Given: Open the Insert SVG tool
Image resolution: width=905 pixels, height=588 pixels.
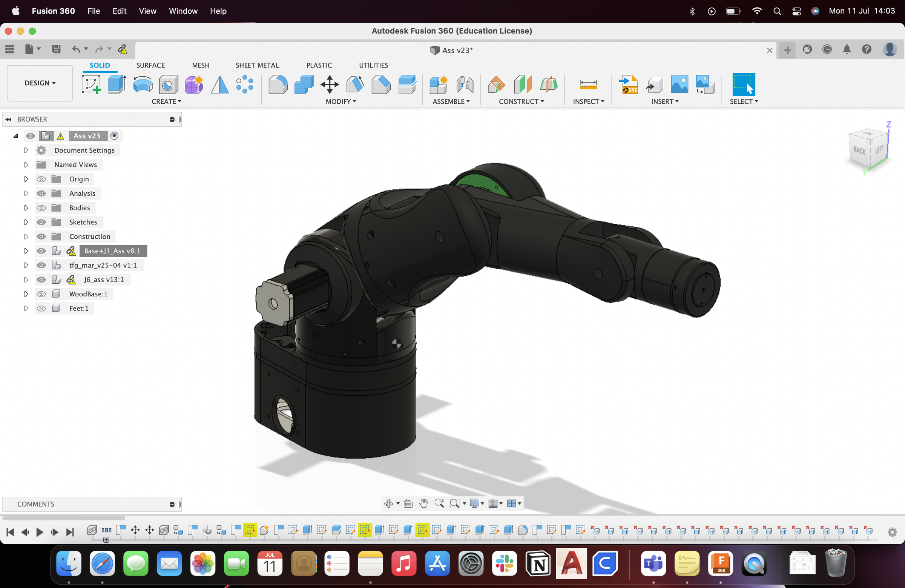Looking at the screenshot, I should coord(628,84).
